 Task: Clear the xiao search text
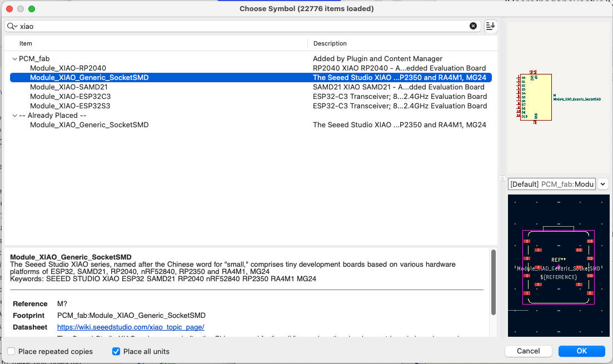[473, 26]
